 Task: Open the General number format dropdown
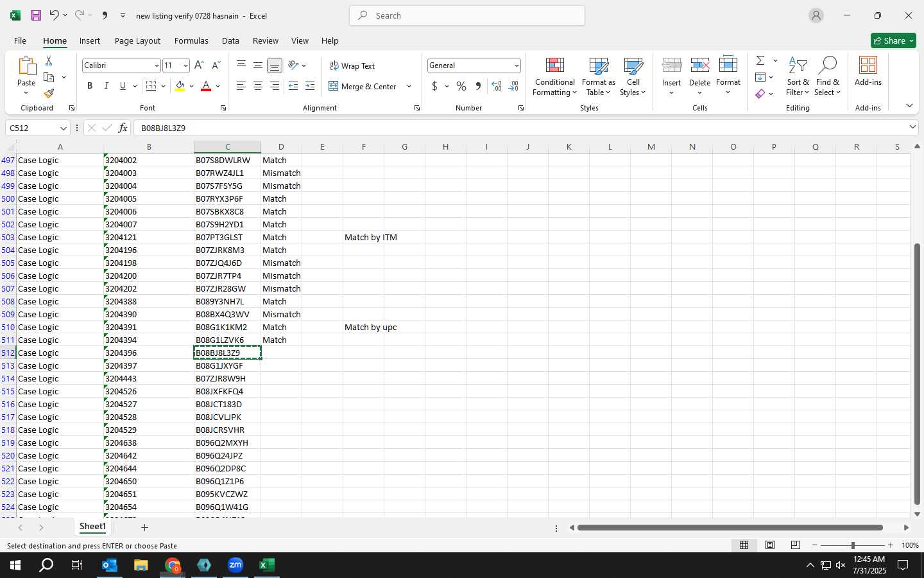pos(516,66)
